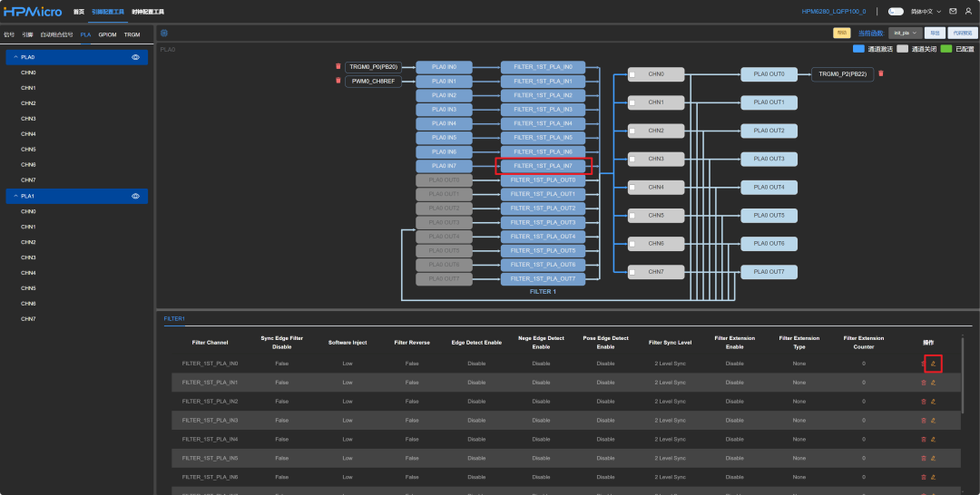The height and width of the screenshot is (495, 980).
Task: Click the 代码预览 button
Action: [961, 33]
